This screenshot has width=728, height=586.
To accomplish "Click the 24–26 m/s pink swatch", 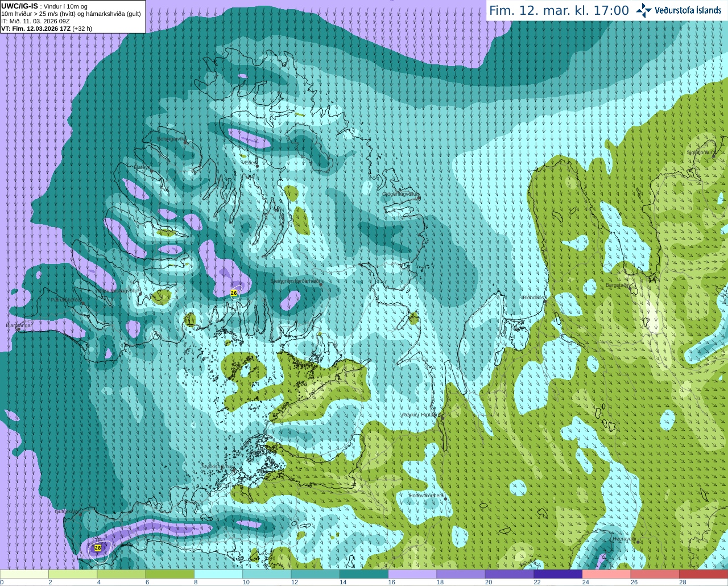I will (x=607, y=574).
